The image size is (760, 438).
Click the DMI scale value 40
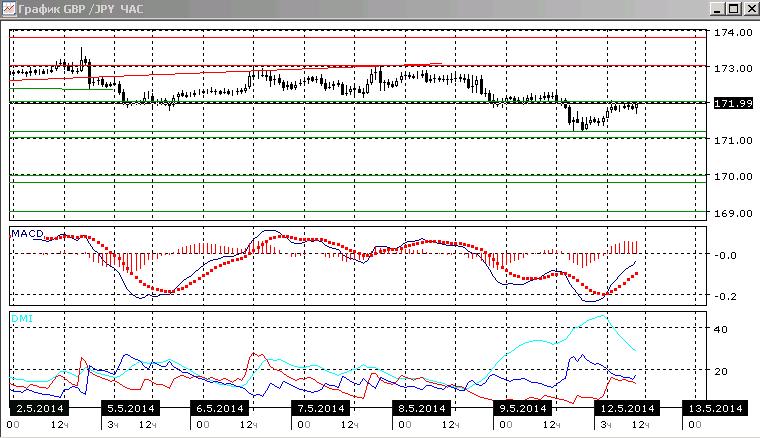721,329
